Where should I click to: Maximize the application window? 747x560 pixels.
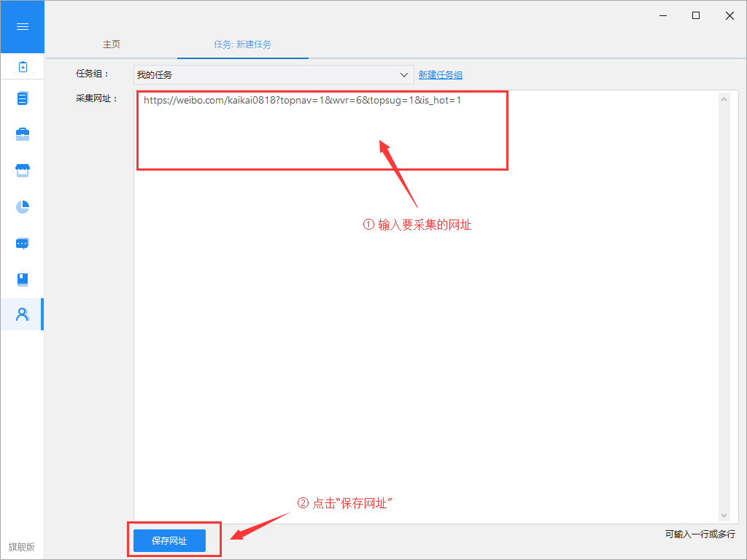click(x=696, y=16)
